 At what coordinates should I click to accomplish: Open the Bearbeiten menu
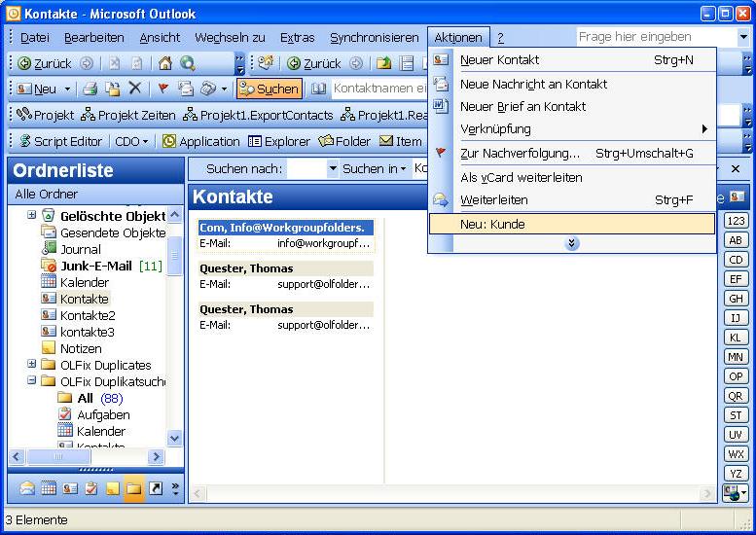94,38
